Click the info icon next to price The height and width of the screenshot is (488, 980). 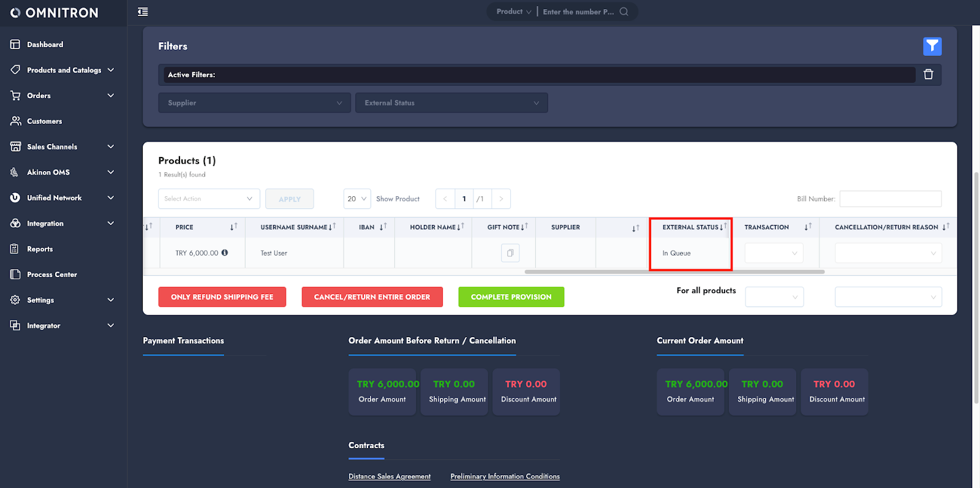[225, 253]
